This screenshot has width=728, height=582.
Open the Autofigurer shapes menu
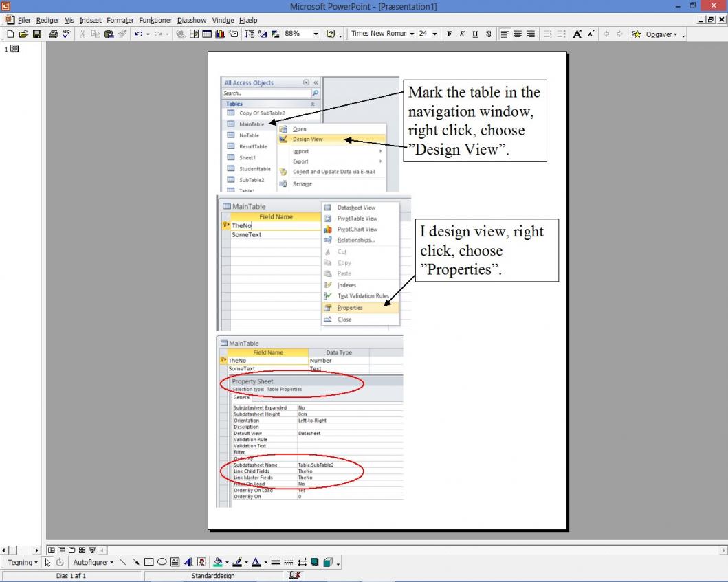point(93,562)
